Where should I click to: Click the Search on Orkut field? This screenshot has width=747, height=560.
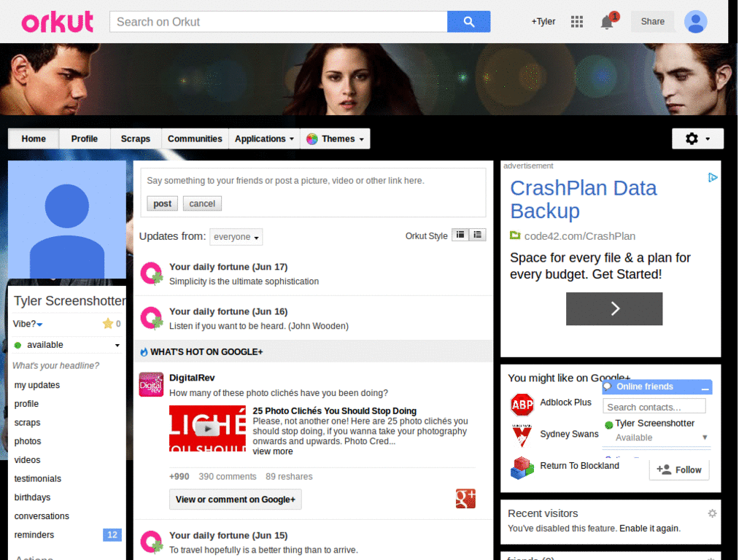click(x=278, y=22)
